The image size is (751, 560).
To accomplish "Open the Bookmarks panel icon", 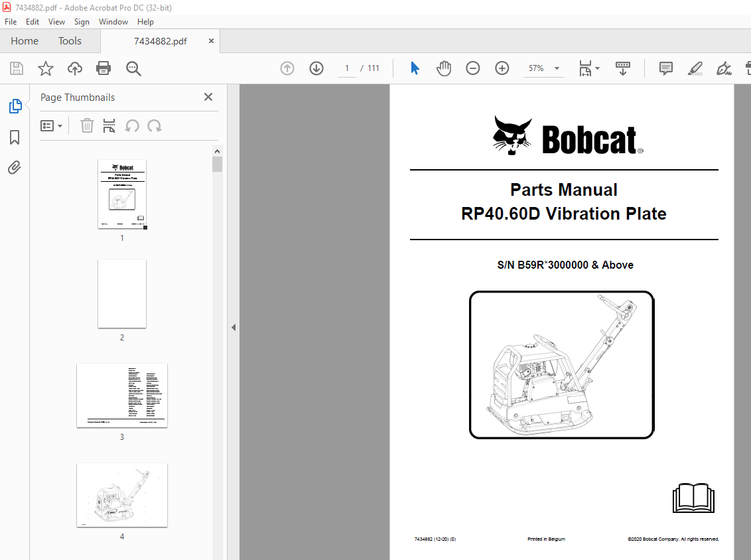I will [x=15, y=137].
